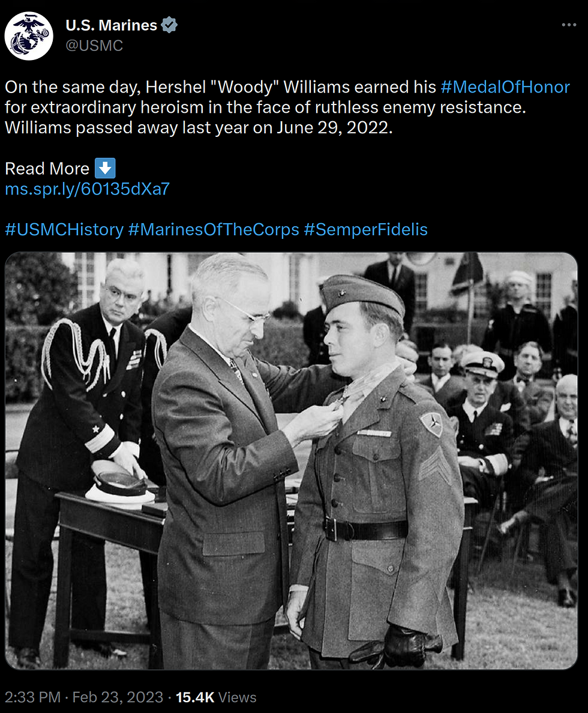Click the Marine's sergeant chevrons in photo
Viewport: 588px width, 713px height.
[434, 465]
